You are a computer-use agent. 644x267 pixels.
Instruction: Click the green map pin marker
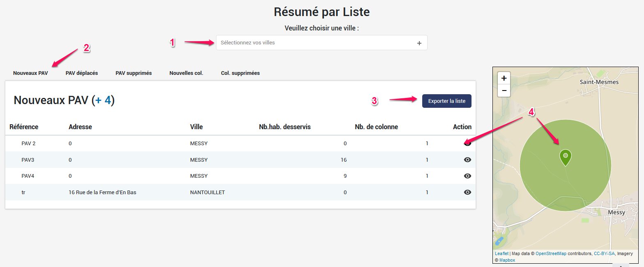coord(566,157)
